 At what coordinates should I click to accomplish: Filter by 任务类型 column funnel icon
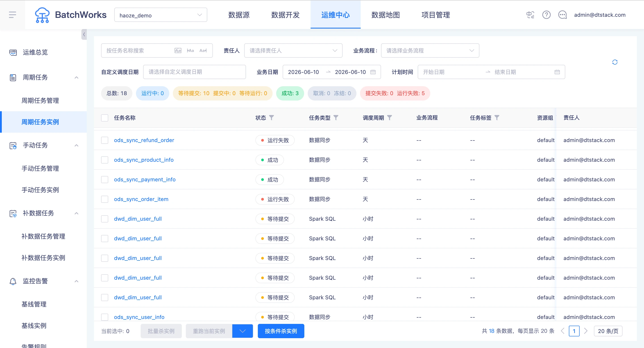(x=336, y=117)
